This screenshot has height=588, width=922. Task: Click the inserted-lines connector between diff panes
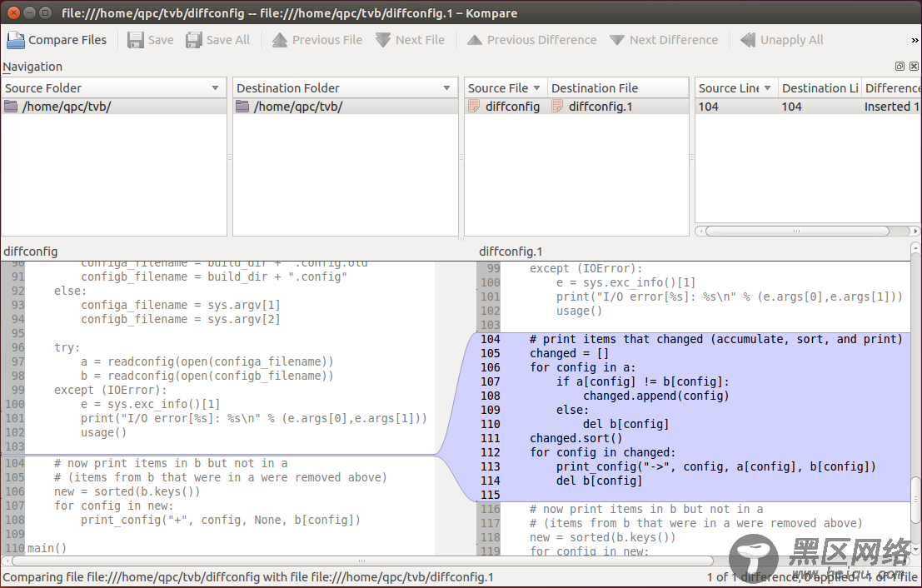(456, 417)
